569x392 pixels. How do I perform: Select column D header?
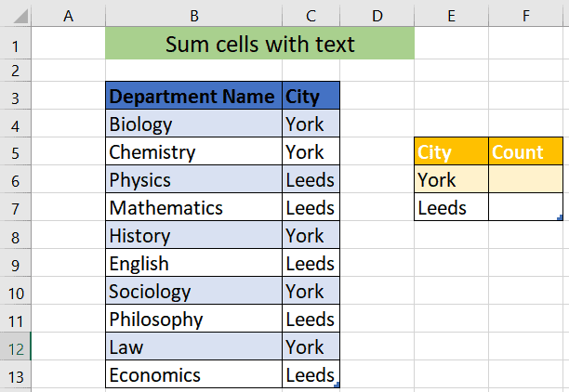[377, 15]
